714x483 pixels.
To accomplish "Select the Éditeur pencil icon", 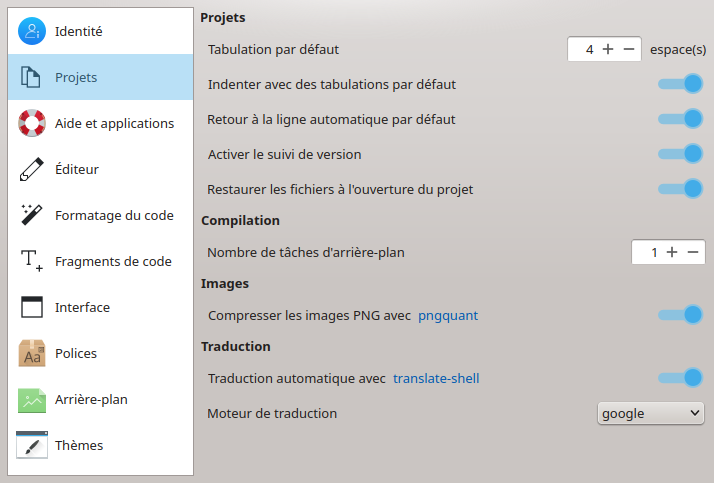I will coord(32,169).
